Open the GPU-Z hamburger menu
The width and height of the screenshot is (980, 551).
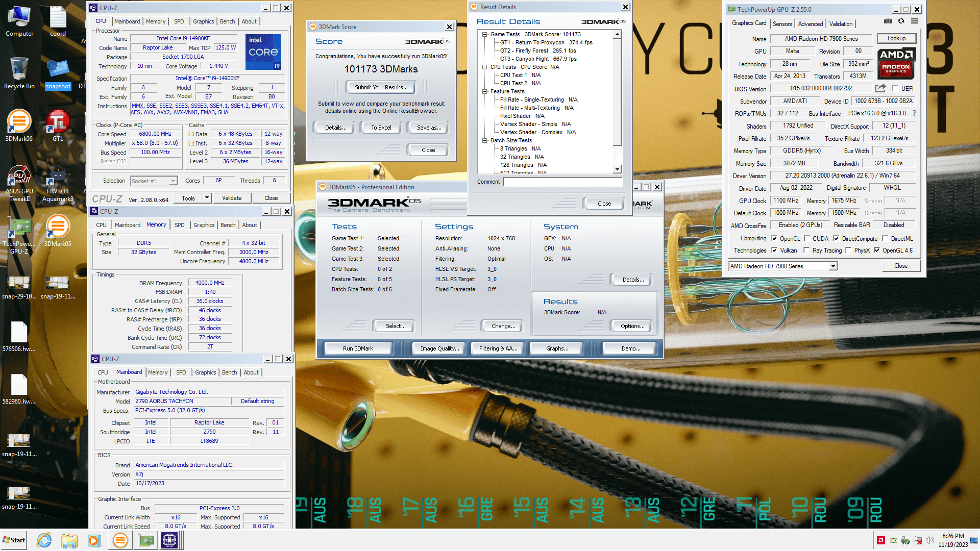(x=914, y=21)
